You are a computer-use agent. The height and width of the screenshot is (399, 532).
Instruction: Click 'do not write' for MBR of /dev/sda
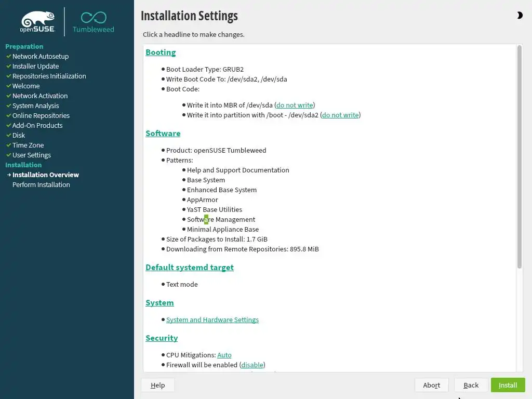tap(295, 105)
